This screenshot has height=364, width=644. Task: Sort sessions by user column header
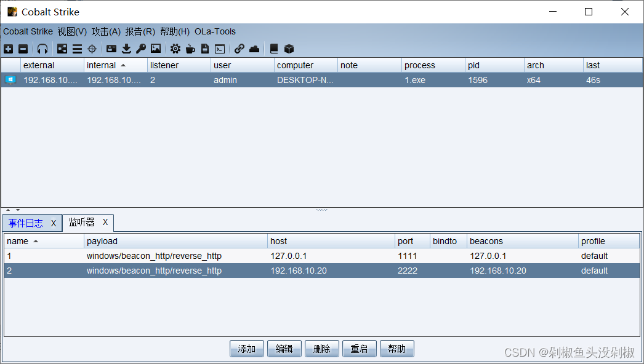click(x=243, y=65)
